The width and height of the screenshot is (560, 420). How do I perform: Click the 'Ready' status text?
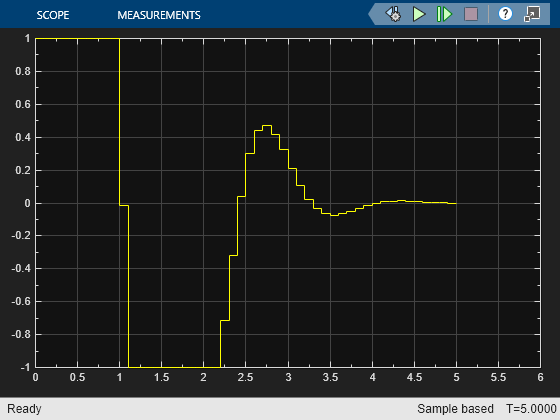[x=24, y=409]
